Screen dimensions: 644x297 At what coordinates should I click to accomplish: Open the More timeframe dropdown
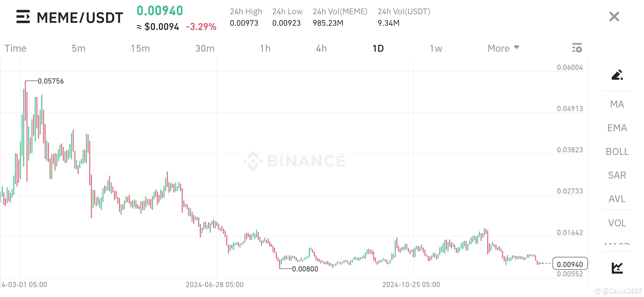point(503,48)
